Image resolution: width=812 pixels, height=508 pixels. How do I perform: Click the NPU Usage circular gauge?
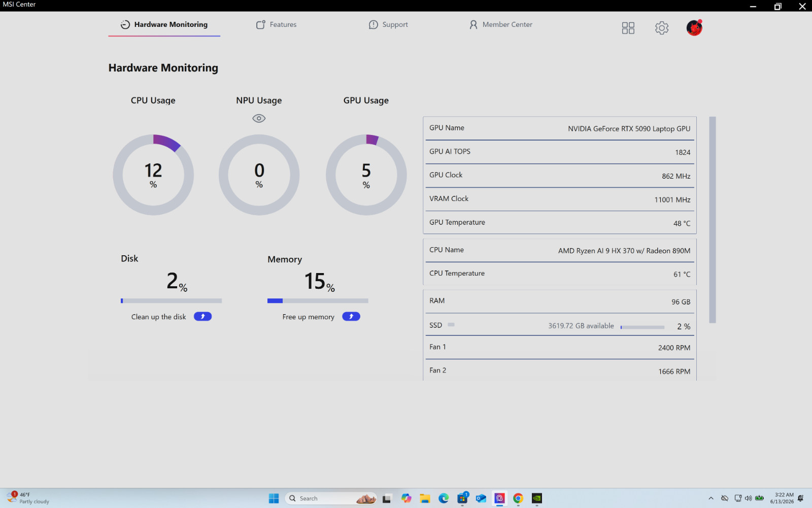(x=259, y=175)
